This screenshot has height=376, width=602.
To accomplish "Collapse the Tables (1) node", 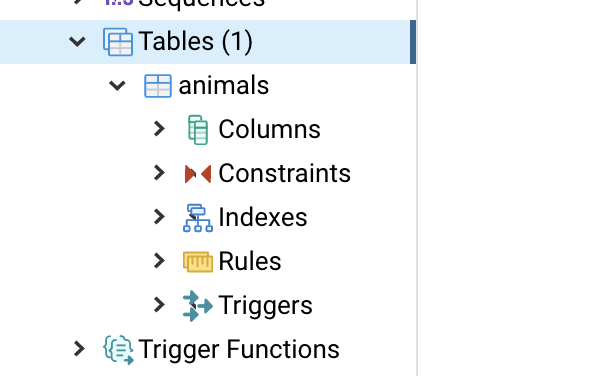I will (77, 41).
